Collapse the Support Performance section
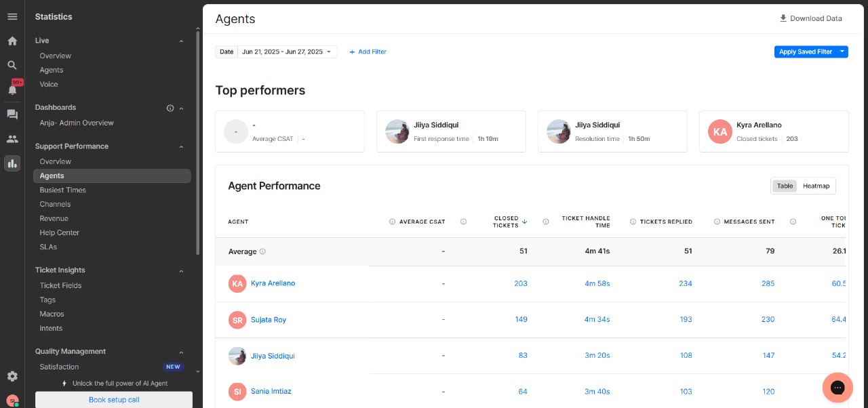Image resolution: width=868 pixels, height=408 pixels. tap(181, 146)
